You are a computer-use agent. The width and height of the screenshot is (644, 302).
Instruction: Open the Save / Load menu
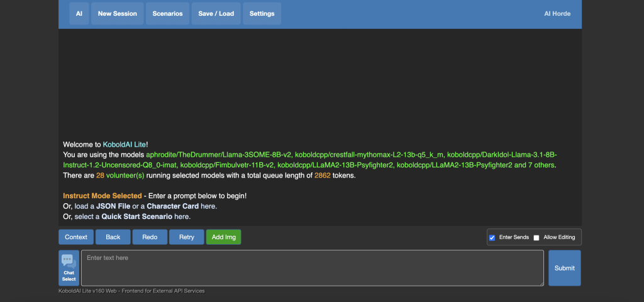(216, 14)
